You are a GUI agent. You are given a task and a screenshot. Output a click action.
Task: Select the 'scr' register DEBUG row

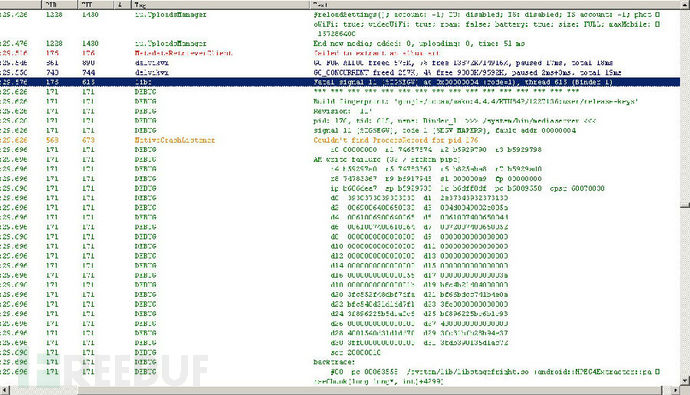340,353
